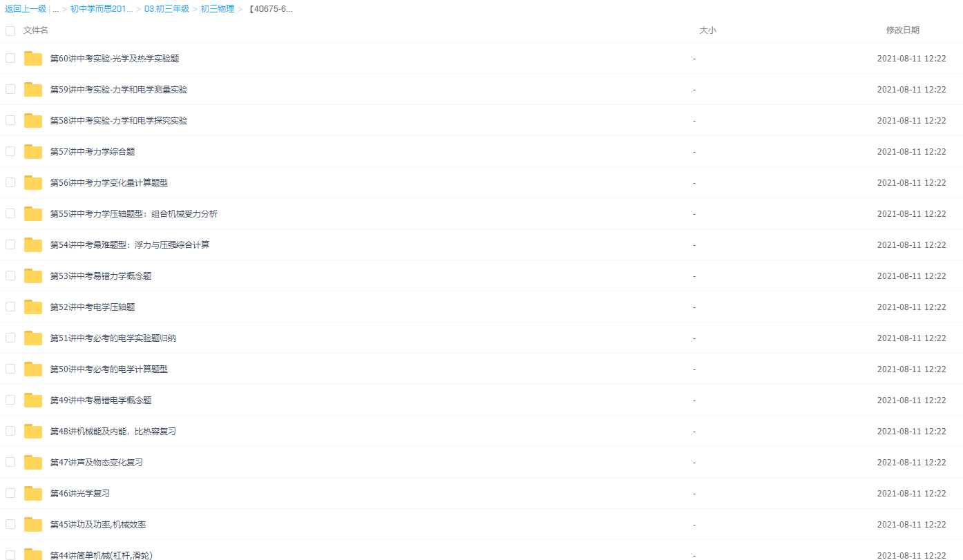Click folder icon for 第50讲中考必考的电学计算题型

[x=33, y=369]
